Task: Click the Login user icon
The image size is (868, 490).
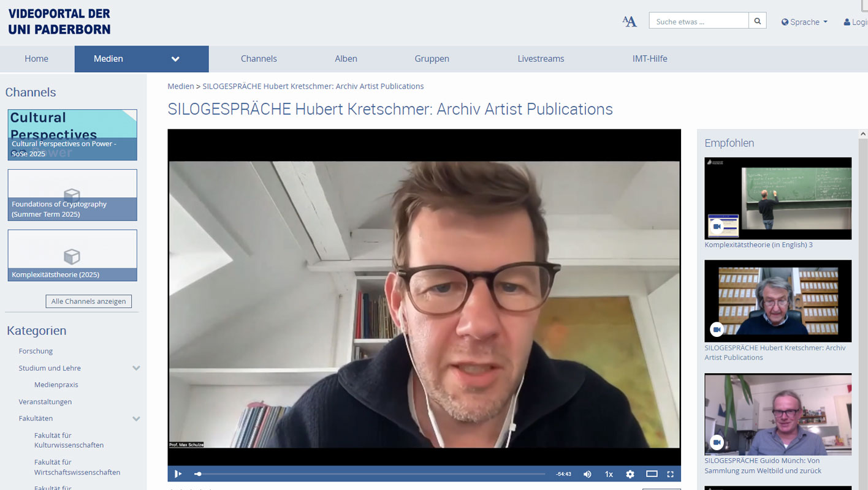Action: 856,22
